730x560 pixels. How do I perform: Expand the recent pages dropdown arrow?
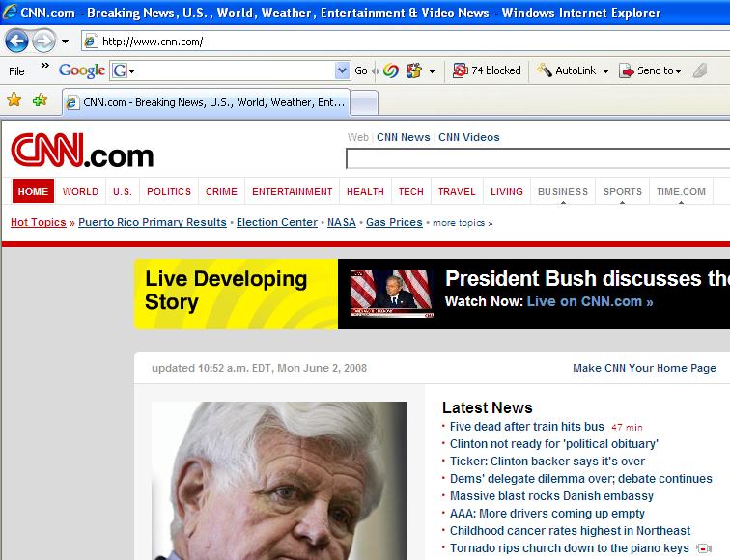65,42
